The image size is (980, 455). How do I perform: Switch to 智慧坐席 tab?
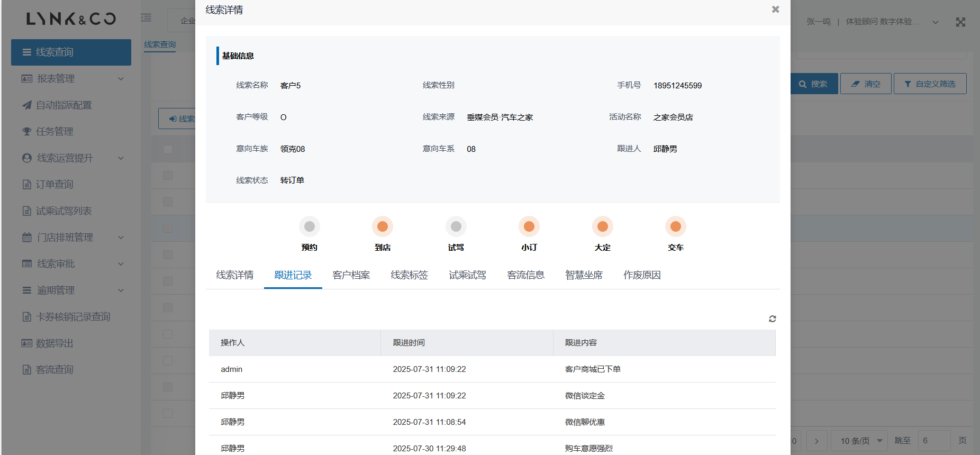click(584, 275)
